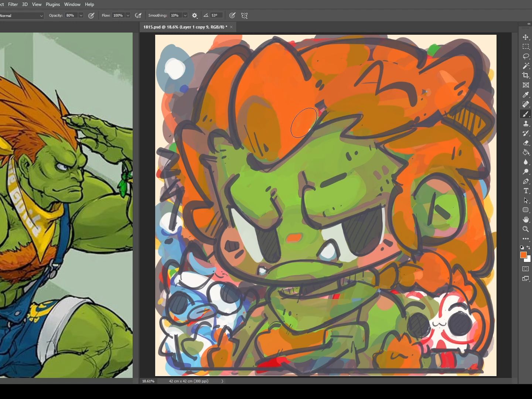Click the Smoothing 10% value field
Screen dimensions: 532x399
176,16
